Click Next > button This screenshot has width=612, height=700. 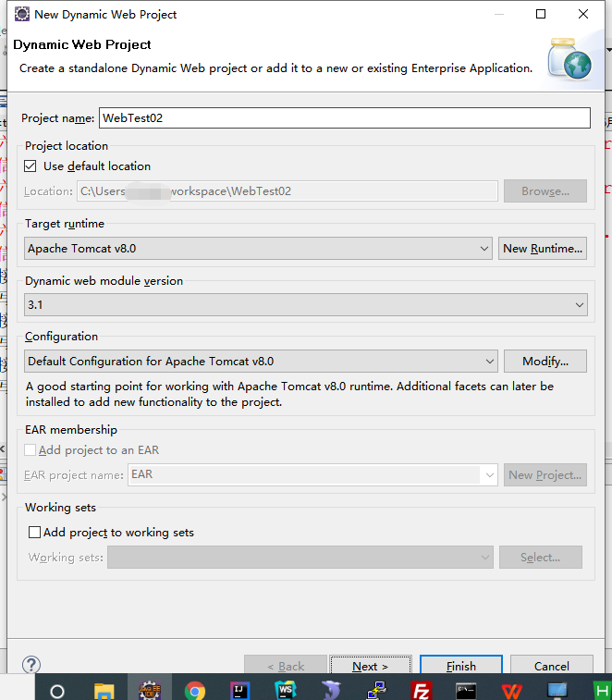click(x=371, y=666)
